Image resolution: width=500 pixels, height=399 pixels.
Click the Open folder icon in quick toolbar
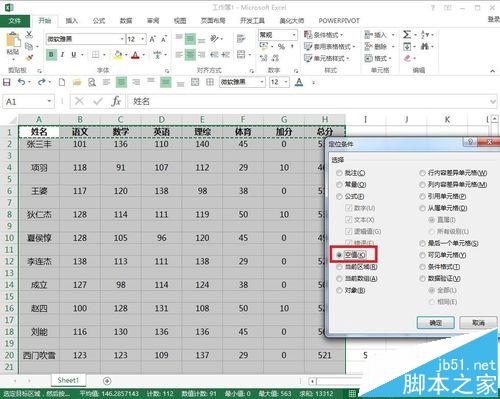coord(77,82)
